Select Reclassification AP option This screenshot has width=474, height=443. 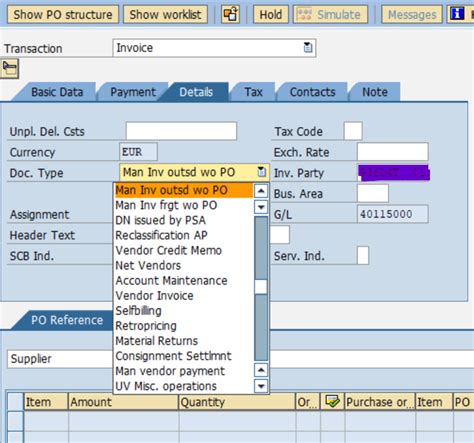[183, 235]
